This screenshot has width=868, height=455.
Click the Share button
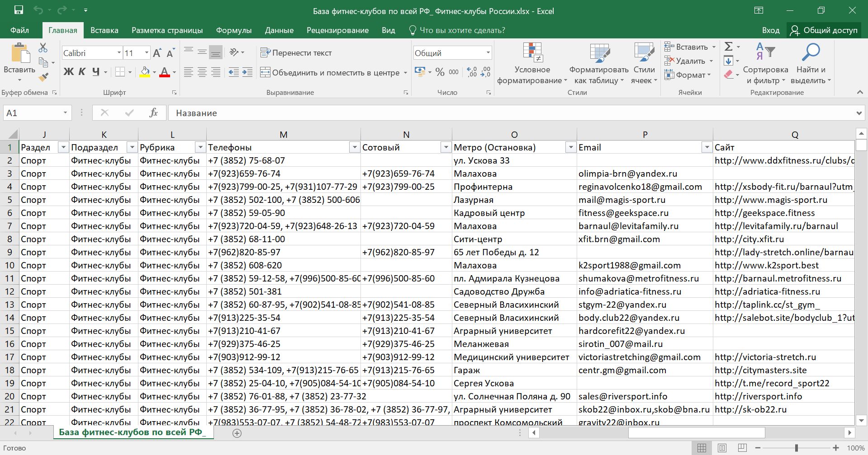[x=824, y=30]
